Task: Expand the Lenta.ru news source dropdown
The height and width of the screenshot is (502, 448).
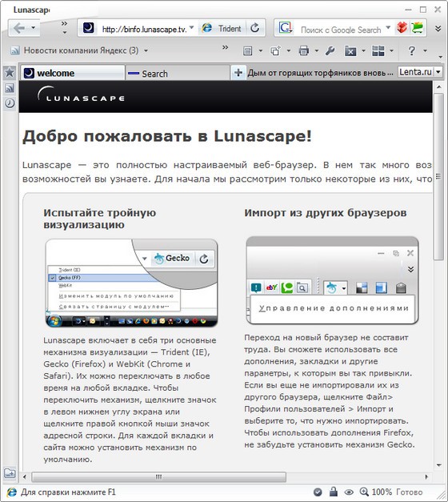Action: click(438, 72)
